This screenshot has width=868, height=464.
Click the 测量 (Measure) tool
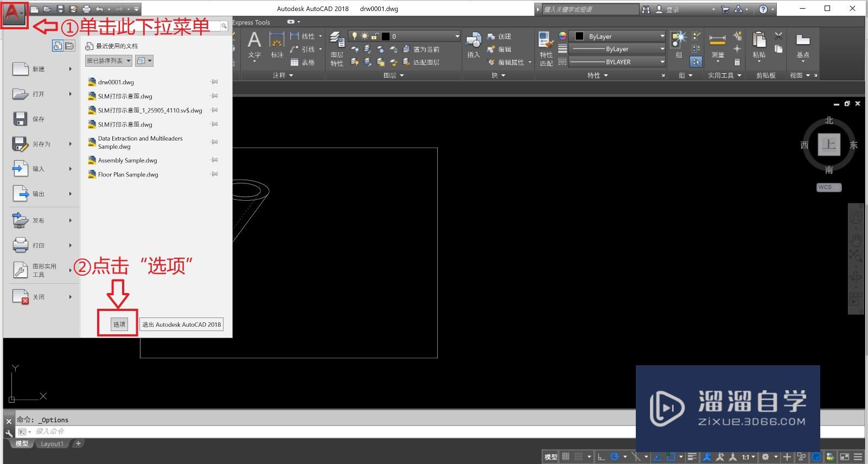click(718, 46)
